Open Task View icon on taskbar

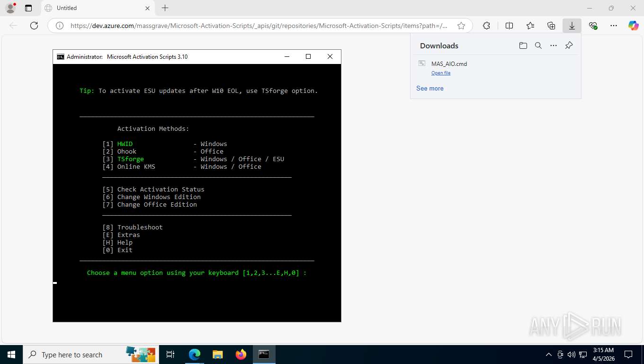tap(170, 355)
